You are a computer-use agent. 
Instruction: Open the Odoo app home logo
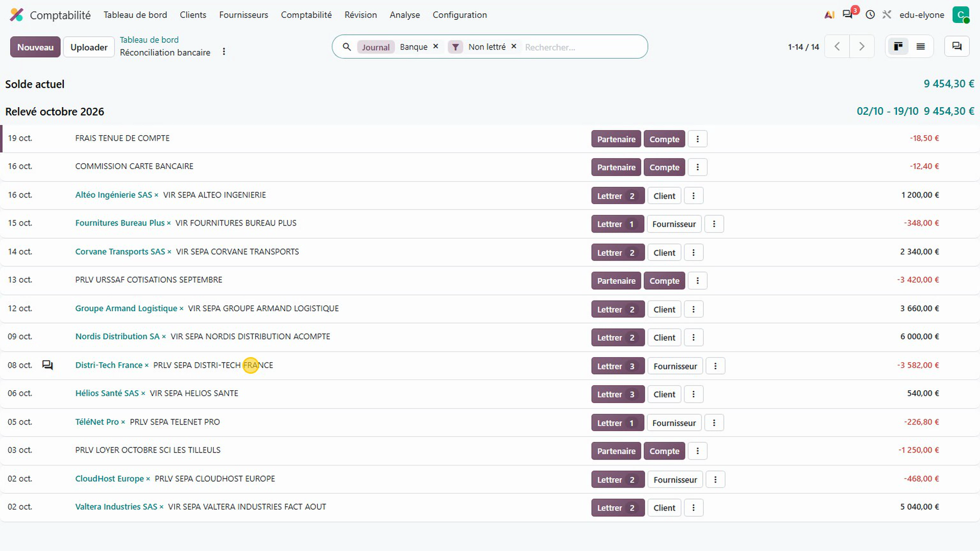click(17, 15)
